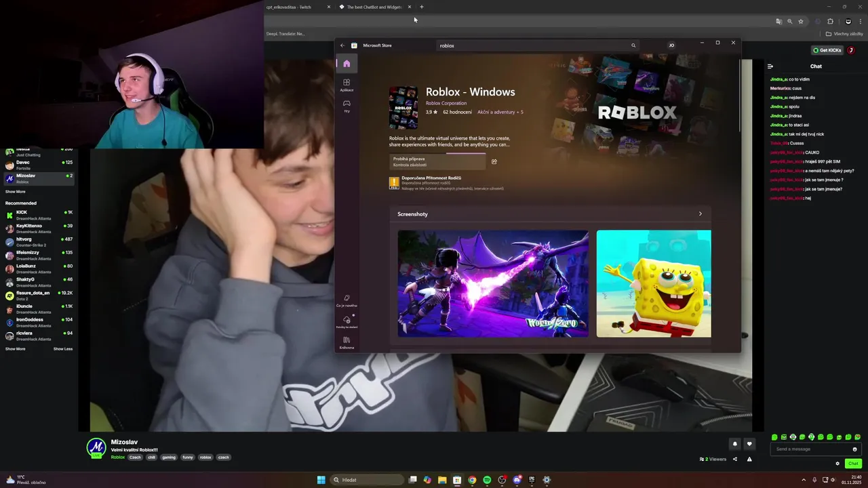Viewport: 868px width, 488px height.
Task: Open KeyKittenxo recommended channel
Action: click(39, 228)
